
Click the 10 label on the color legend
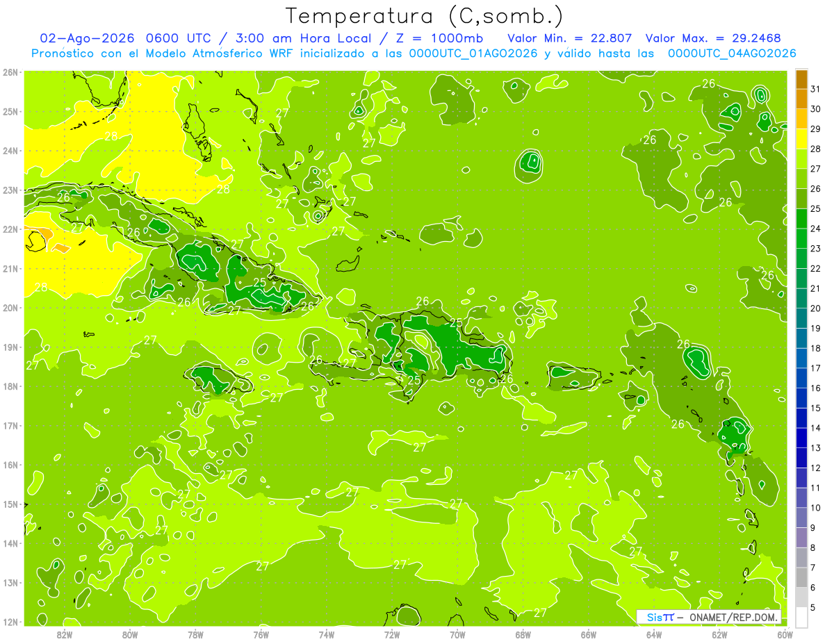pos(815,508)
